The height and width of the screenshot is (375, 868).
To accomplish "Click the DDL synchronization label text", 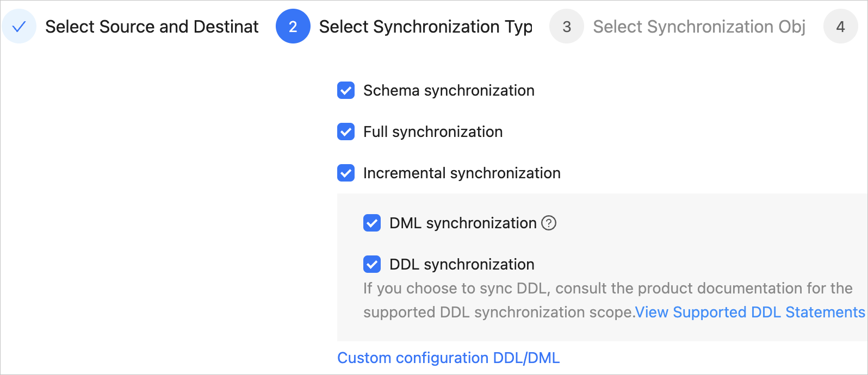I will tap(462, 264).
